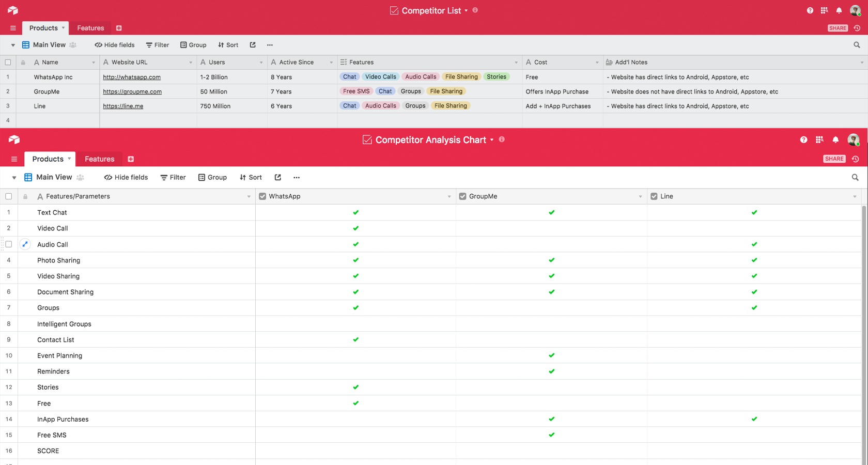Open revision history beside SHARE in Competitor Analysis Chart
Screen dimensions: 868x465
pos(856,159)
